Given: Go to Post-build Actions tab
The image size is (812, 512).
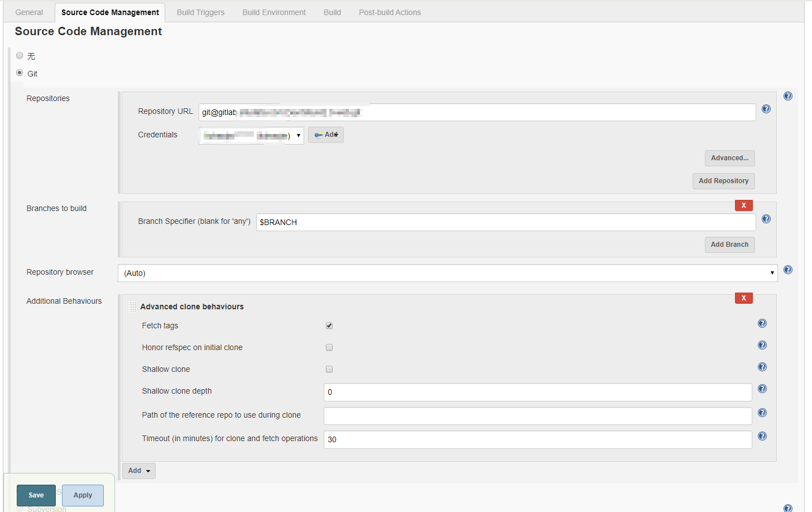Looking at the screenshot, I should pyautogui.click(x=390, y=12).
